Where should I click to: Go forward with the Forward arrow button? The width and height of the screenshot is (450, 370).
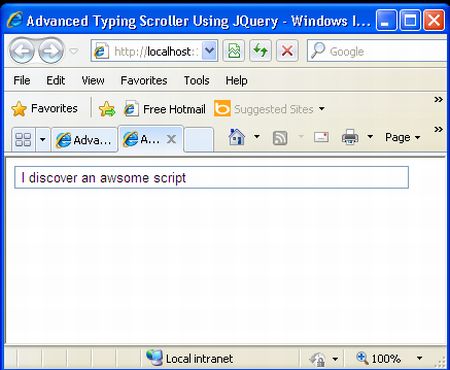click(x=51, y=51)
